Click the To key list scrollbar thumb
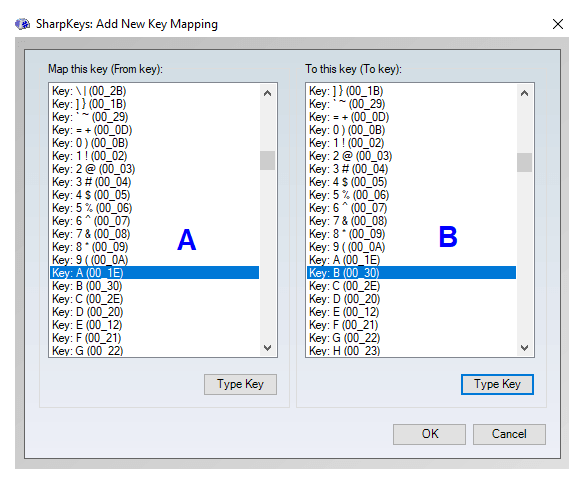Screen dimensions: 585x487 [524, 162]
